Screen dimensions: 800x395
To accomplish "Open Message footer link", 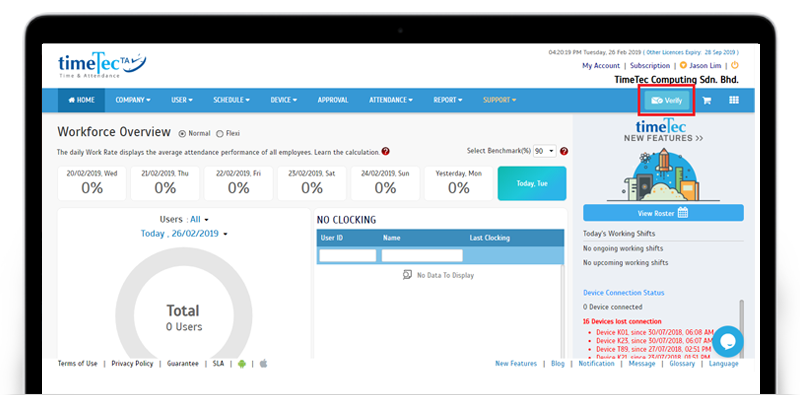I will (642, 364).
